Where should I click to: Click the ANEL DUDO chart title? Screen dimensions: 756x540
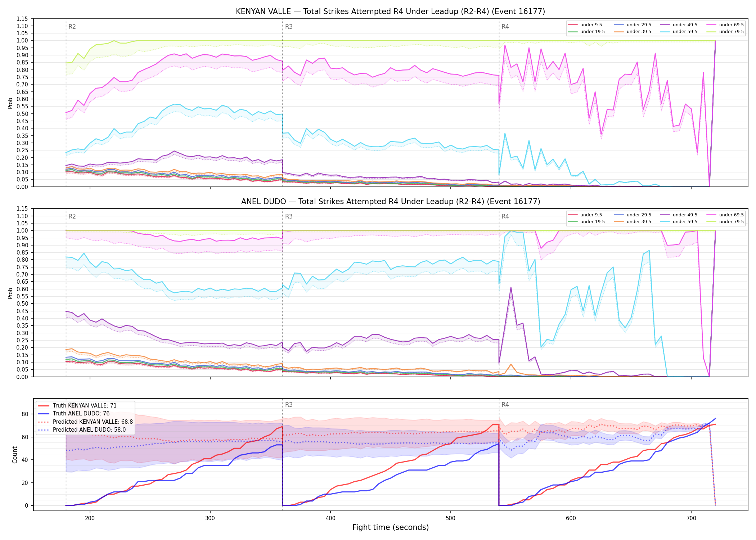(x=390, y=202)
